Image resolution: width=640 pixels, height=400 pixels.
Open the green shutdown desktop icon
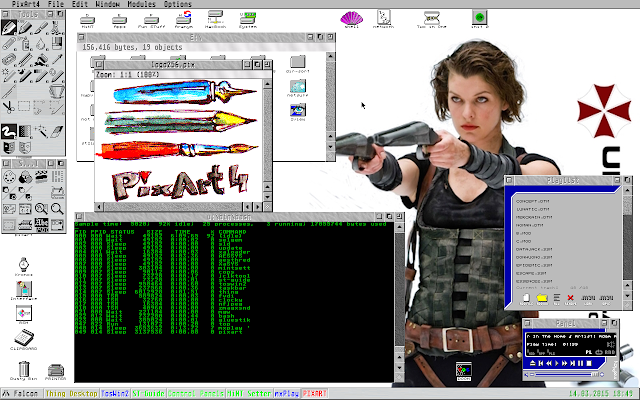[x=480, y=19]
